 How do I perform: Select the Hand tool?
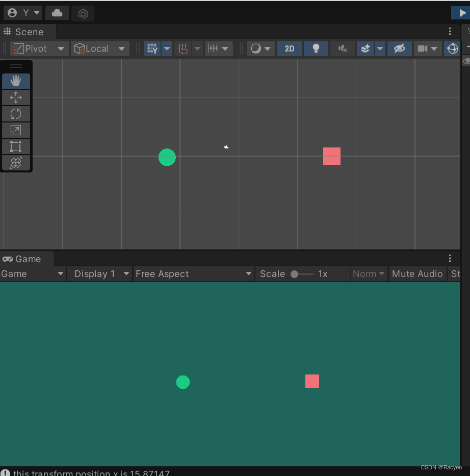coord(16,81)
